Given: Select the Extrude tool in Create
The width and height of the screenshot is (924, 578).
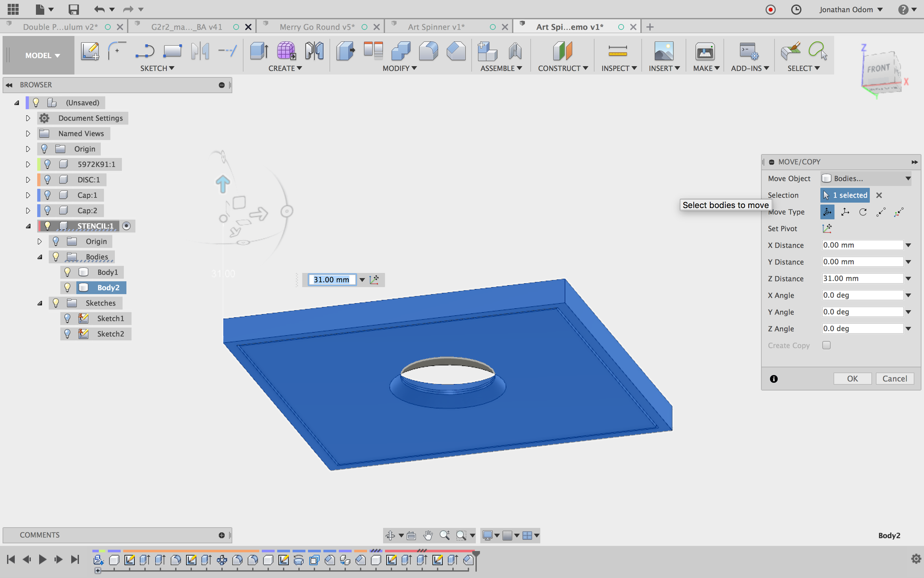Looking at the screenshot, I should coord(259,51).
